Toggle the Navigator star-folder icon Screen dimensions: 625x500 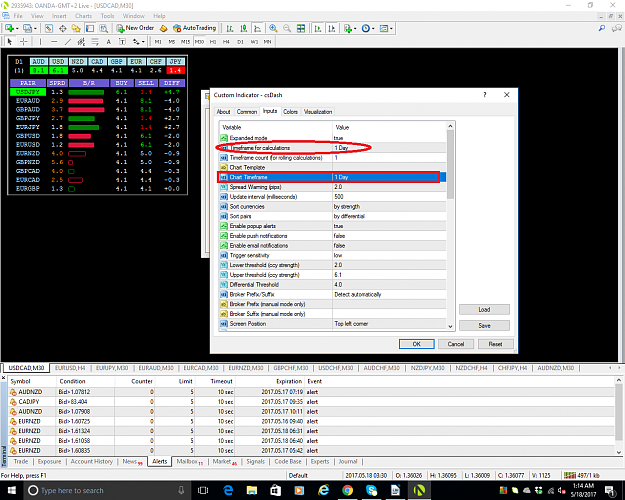pyautogui.click(x=76, y=28)
